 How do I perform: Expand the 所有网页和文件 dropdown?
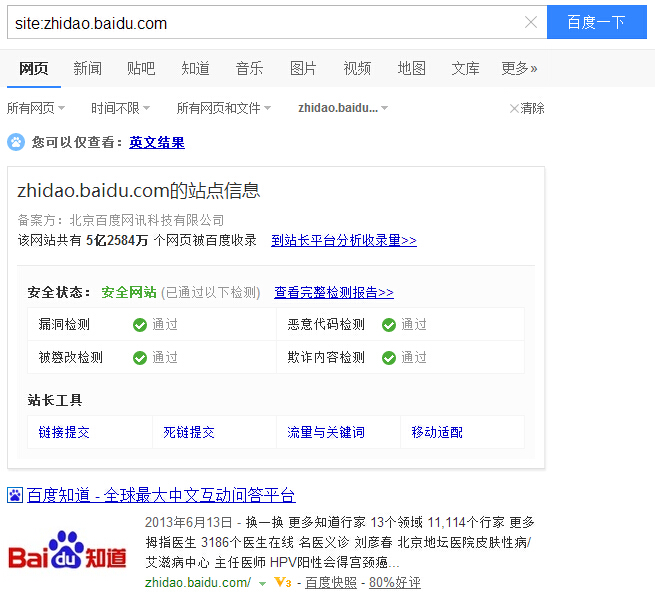(x=223, y=108)
